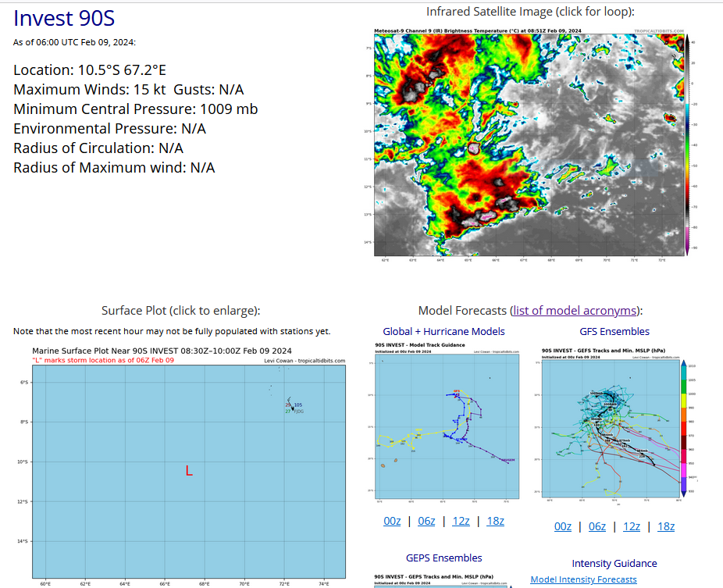Viewport: 723px width, 588px height.
Task: Click the red L storm location marker
Action: click(x=189, y=471)
